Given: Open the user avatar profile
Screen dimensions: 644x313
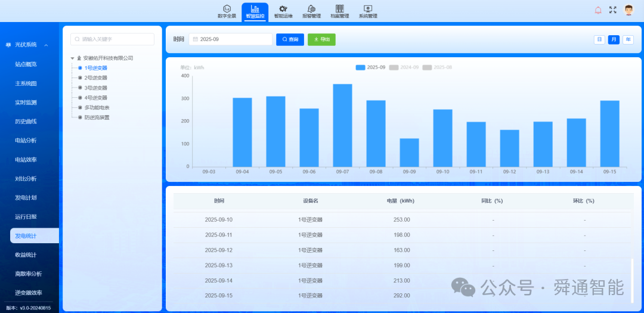Looking at the screenshot, I should click(x=628, y=10).
